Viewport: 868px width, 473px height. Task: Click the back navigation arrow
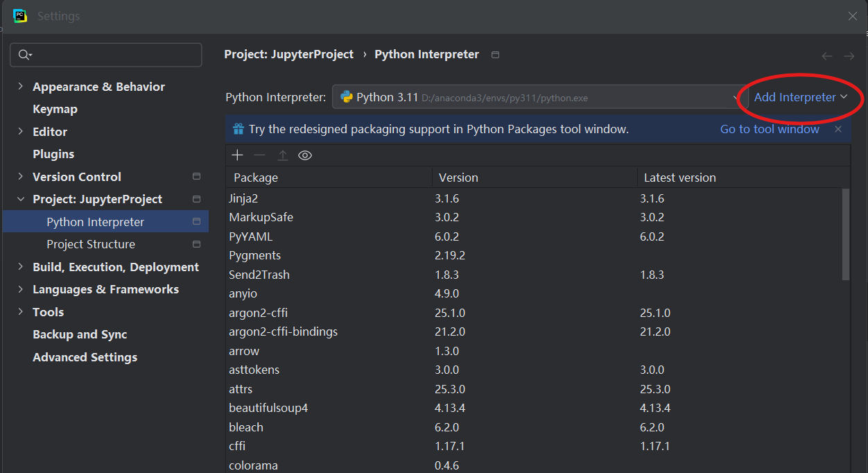pyautogui.click(x=826, y=55)
